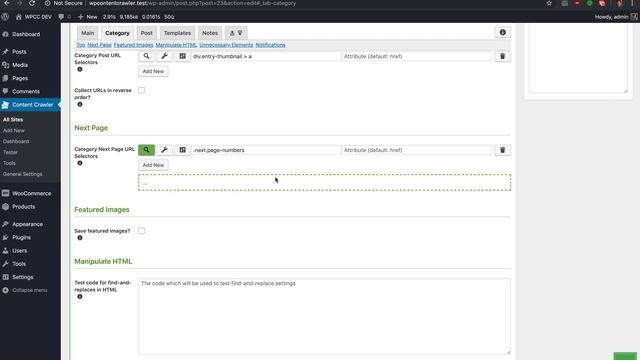The image size is (640, 360).
Task: Click wrench icon for Category Post URL Selectors
Action: coord(164,56)
